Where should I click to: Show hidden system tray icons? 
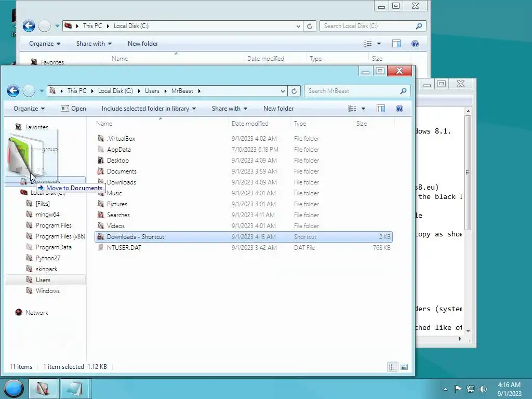445,389
